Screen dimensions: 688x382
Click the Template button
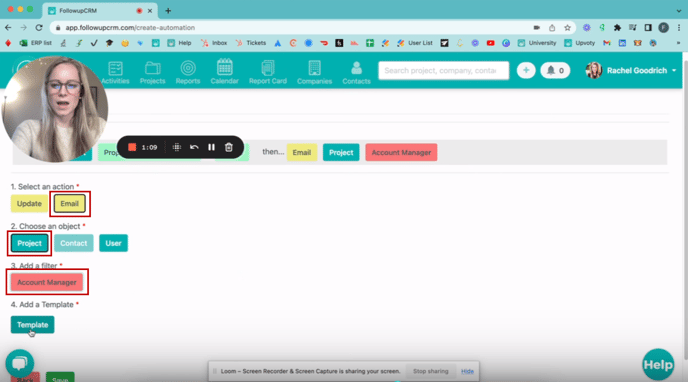32,325
